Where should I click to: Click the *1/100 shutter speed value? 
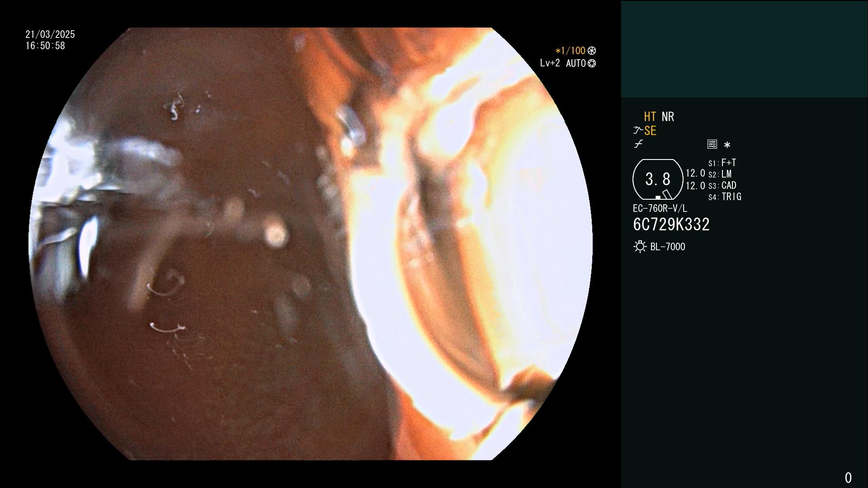(571, 51)
